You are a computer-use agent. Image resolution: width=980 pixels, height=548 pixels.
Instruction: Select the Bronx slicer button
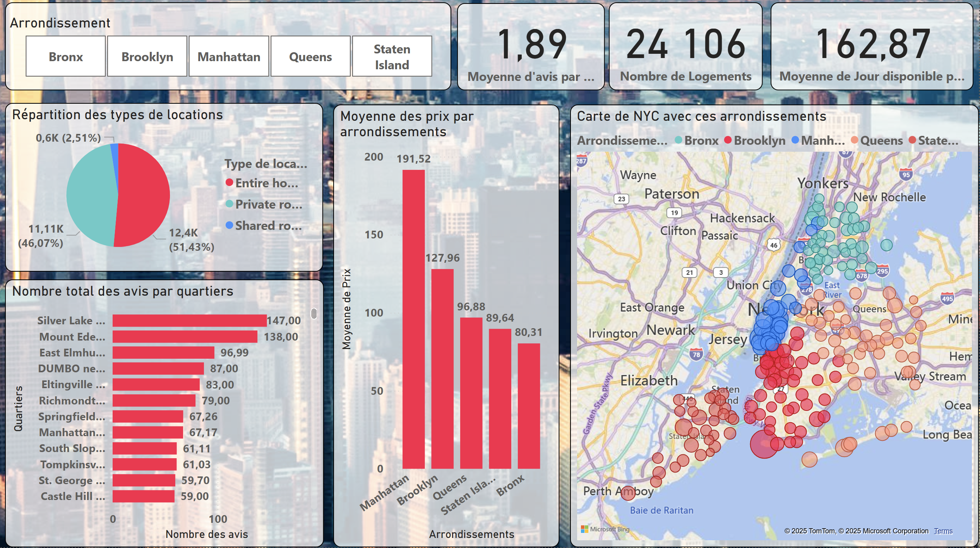66,57
